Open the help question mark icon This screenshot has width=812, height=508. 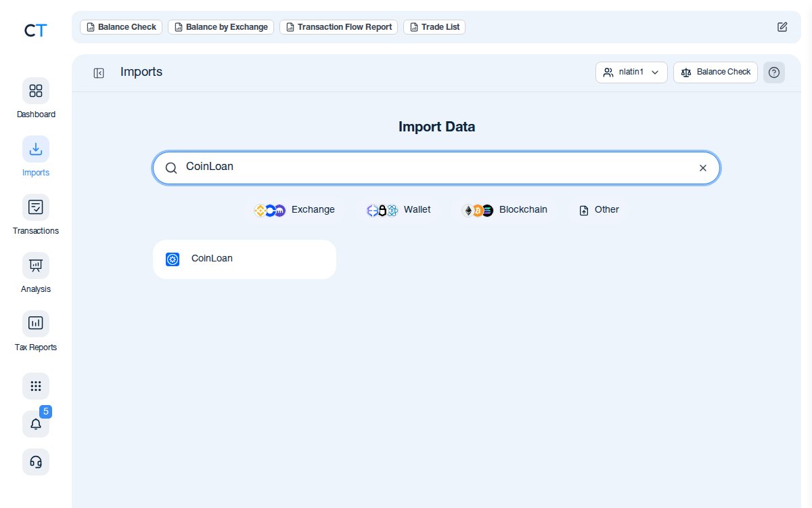774,72
